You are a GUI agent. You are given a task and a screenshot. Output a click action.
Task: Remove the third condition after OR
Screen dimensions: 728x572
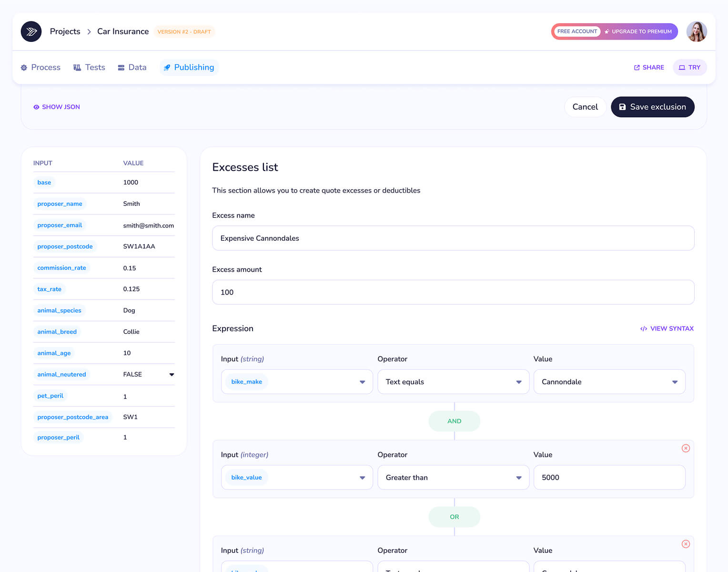pyautogui.click(x=686, y=544)
